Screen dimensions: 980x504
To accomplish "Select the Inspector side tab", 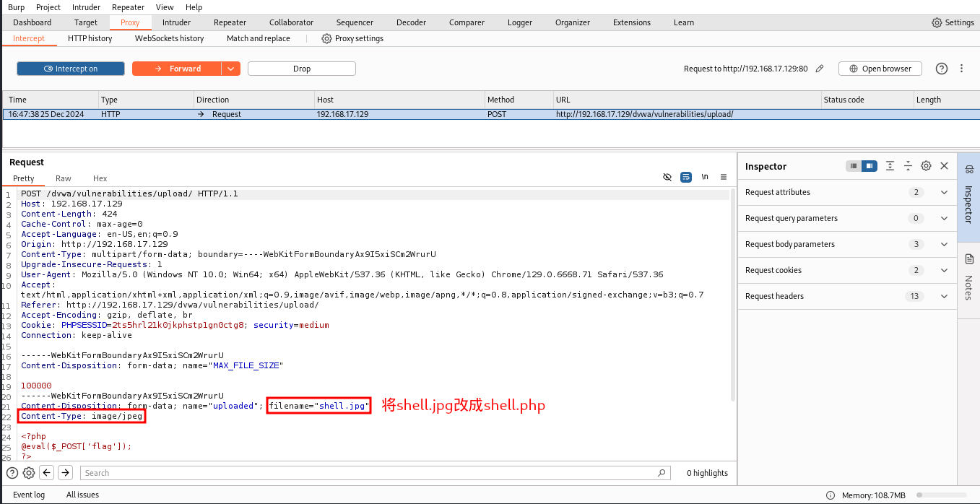I will 968,198.
